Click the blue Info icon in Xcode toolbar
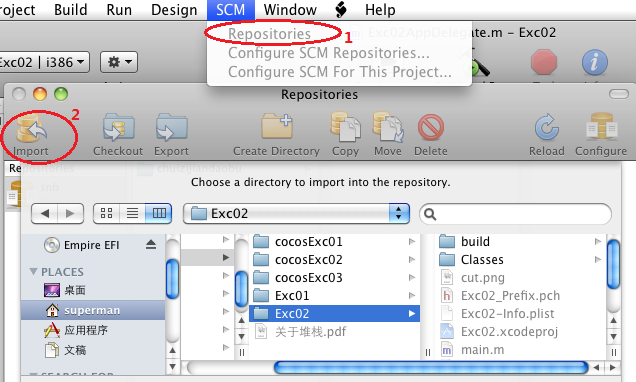 tap(595, 62)
